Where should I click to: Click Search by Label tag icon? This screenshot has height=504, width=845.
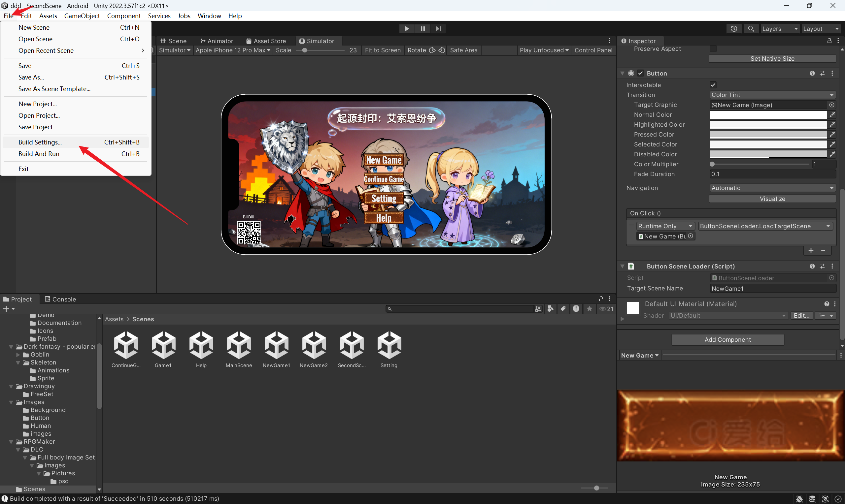click(x=563, y=308)
